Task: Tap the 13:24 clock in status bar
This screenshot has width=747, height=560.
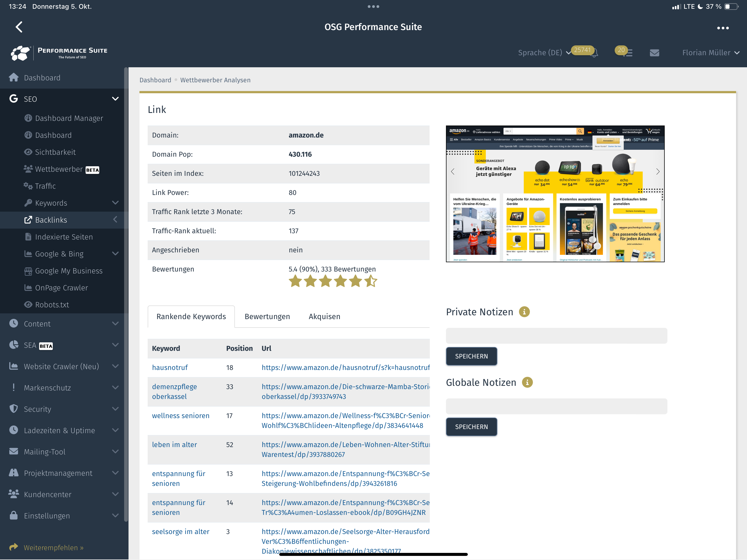Action: 17,6
